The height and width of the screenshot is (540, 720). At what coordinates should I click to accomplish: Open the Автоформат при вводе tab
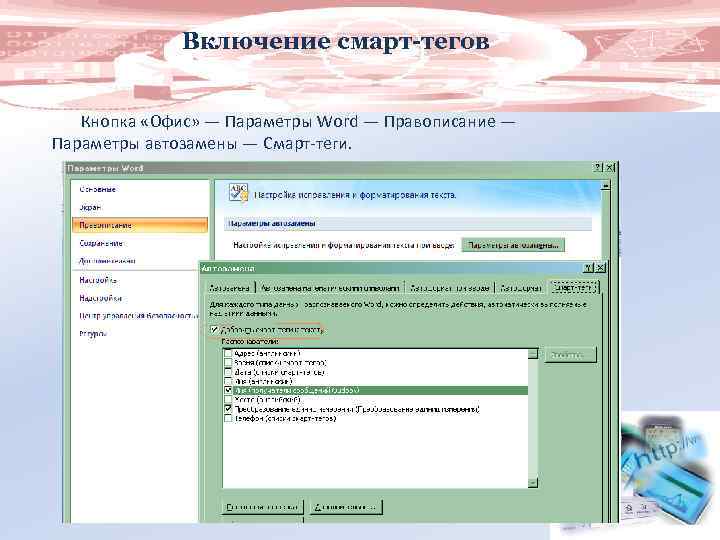449,288
